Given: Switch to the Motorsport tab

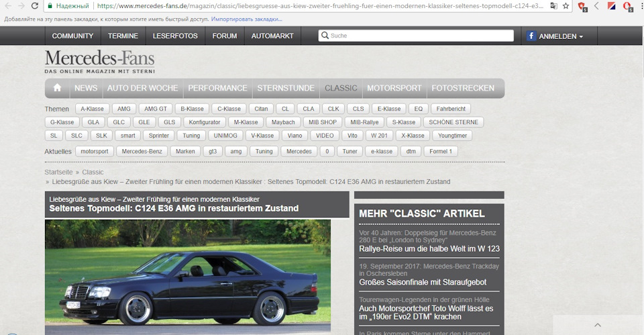Looking at the screenshot, I should [394, 88].
